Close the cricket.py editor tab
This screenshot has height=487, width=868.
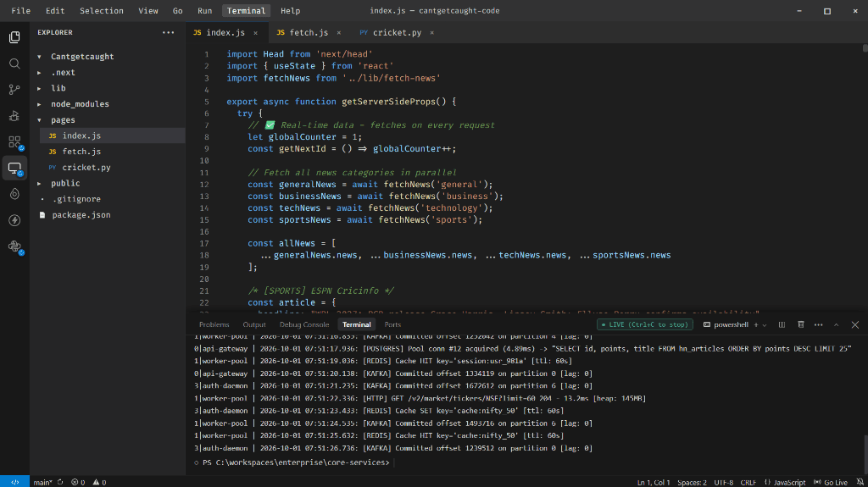point(431,33)
